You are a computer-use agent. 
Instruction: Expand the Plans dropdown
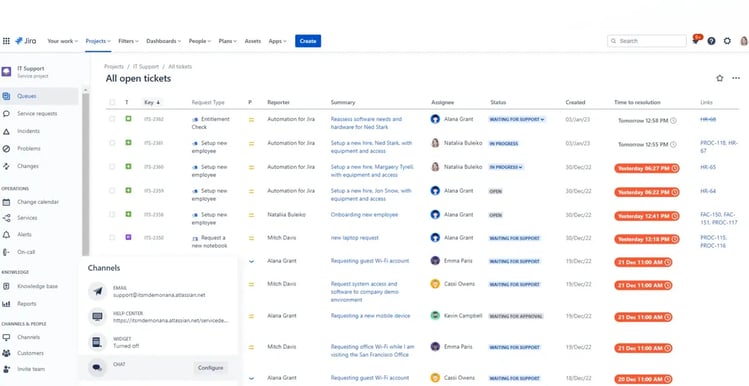tap(227, 41)
